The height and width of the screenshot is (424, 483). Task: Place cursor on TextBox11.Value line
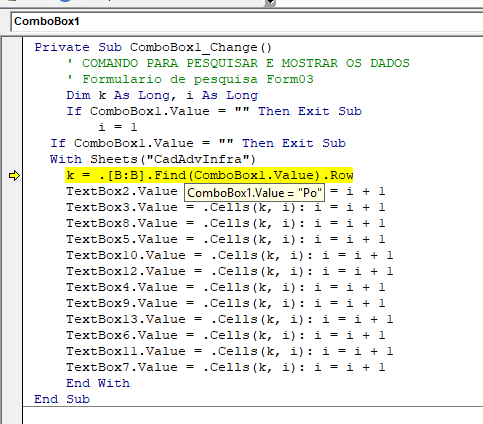coord(230,351)
